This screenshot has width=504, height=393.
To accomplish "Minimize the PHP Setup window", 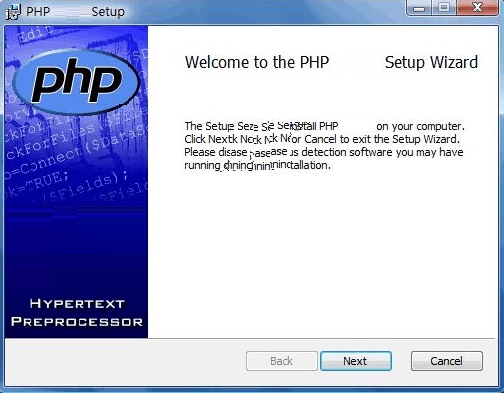I will point(419,8).
